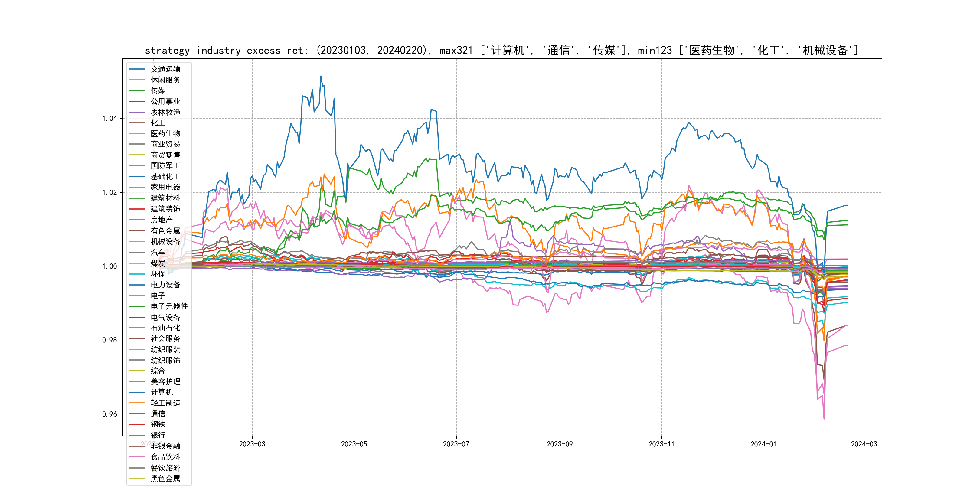This screenshot has height=490, width=980.
Task: Click the 非银金融 legend entry
Action: 165,446
